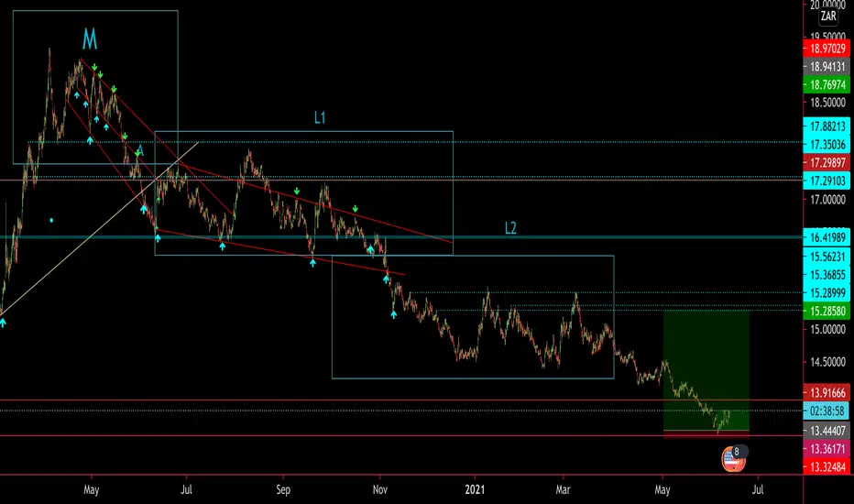
Task: Select the gray 18.94131 price label
Action: click(827, 67)
